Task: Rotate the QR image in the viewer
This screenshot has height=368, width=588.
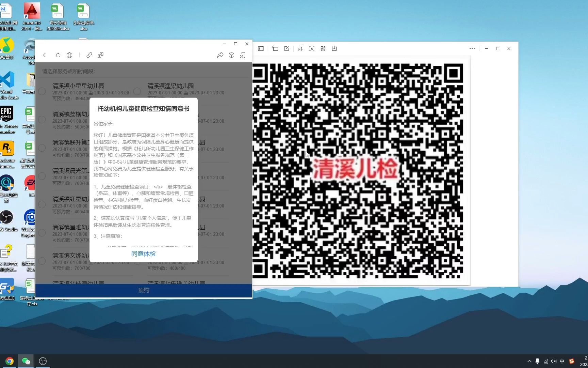Action: click(x=275, y=49)
